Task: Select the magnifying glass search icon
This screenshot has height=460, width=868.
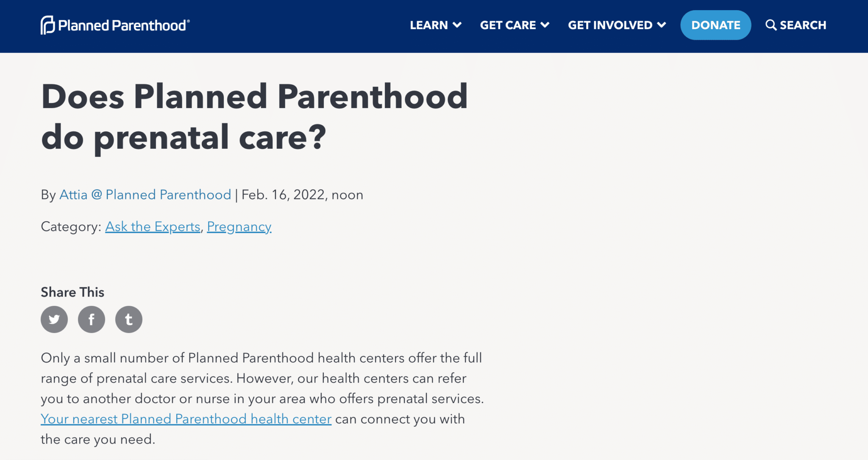Action: (x=771, y=25)
